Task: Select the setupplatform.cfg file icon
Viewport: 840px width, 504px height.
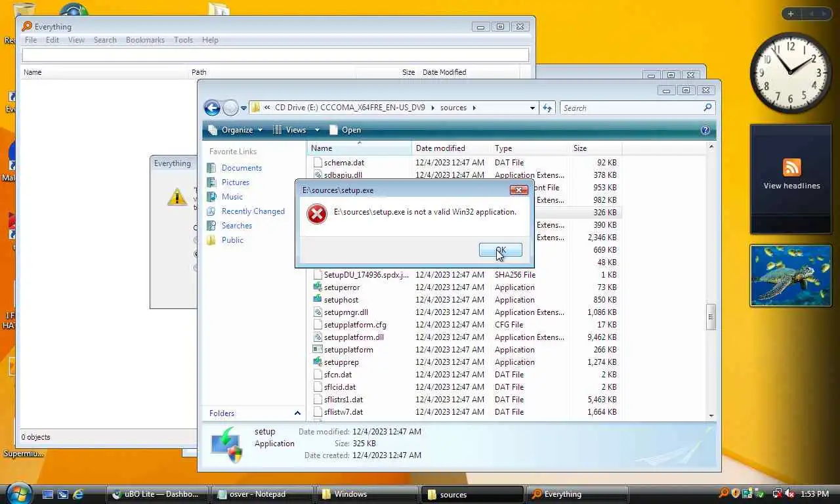Action: (x=318, y=325)
